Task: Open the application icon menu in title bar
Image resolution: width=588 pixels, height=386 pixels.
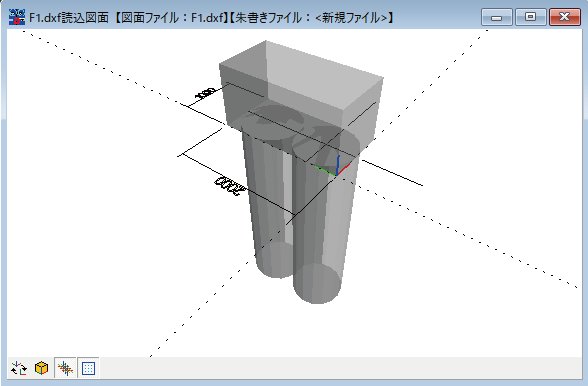Action: pyautogui.click(x=17, y=17)
